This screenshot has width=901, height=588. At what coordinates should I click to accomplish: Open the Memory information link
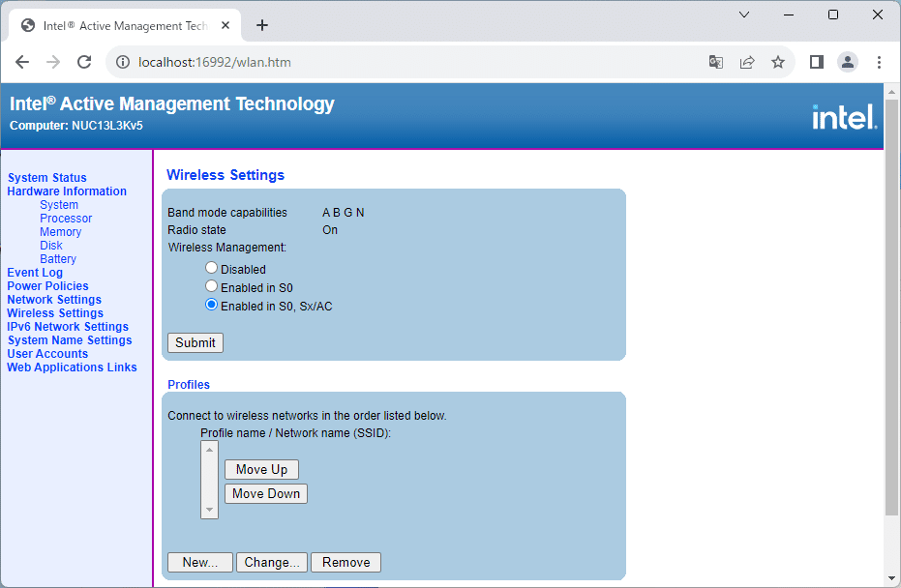coord(61,232)
